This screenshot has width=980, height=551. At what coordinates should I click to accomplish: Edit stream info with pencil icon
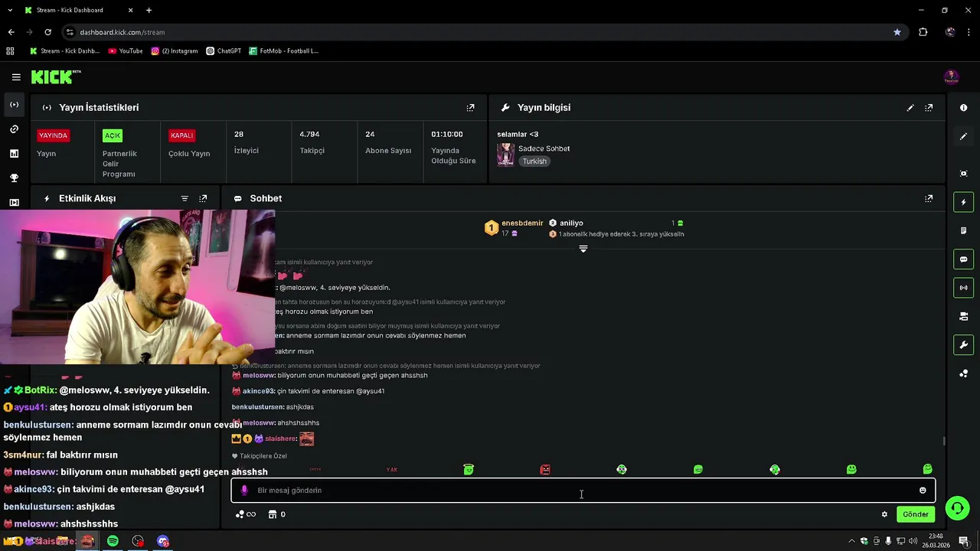(910, 108)
